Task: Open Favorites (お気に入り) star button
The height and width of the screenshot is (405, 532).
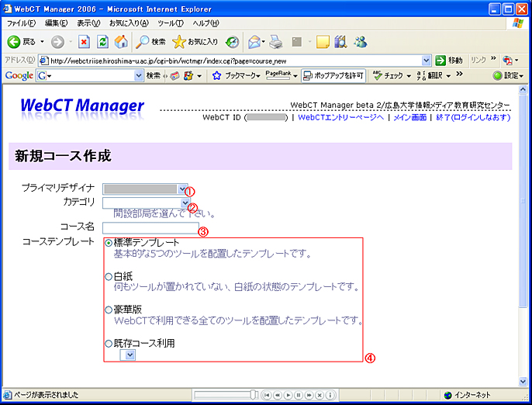Action: tap(195, 42)
